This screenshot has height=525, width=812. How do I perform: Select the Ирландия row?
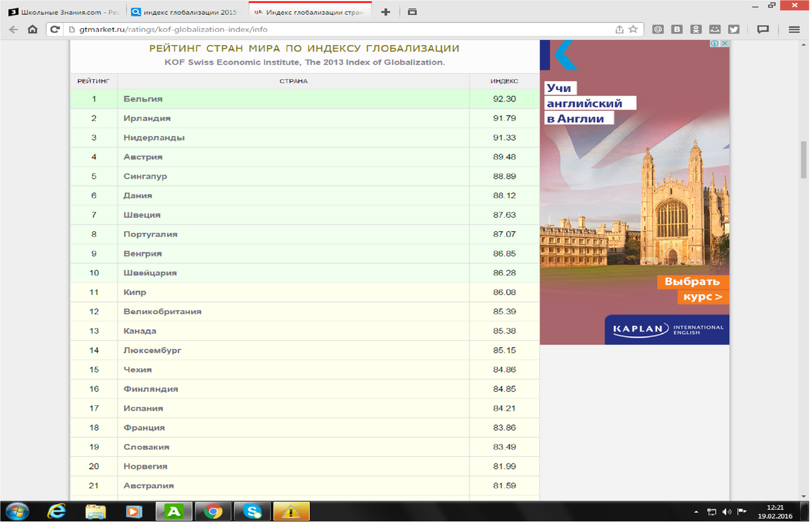pos(305,118)
